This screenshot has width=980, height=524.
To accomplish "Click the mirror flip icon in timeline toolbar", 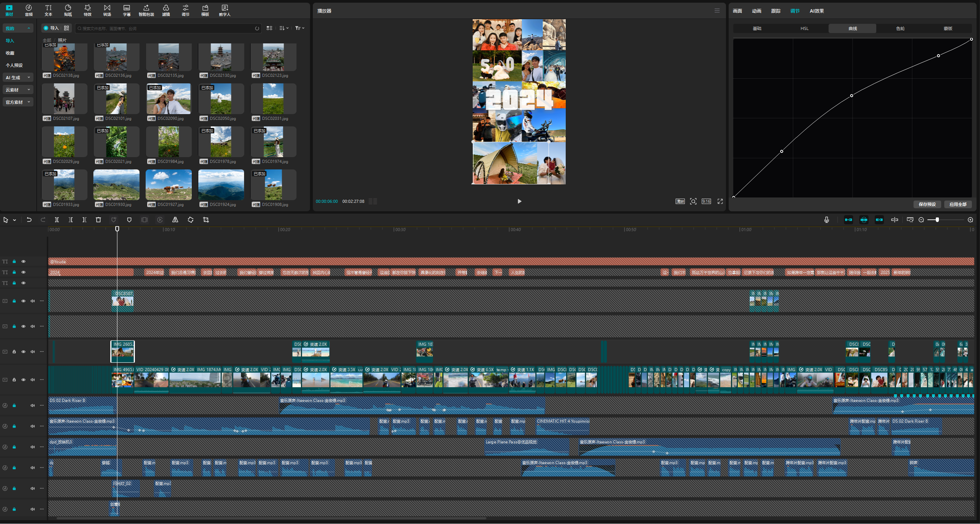I will click(x=175, y=220).
